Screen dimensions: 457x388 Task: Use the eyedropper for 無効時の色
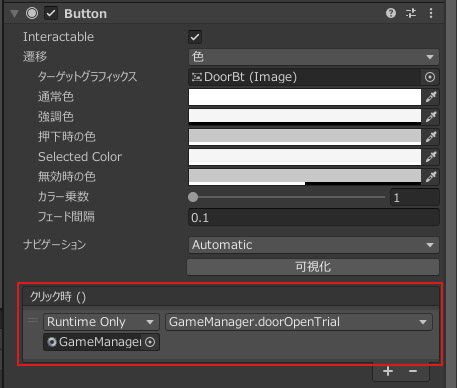click(431, 177)
